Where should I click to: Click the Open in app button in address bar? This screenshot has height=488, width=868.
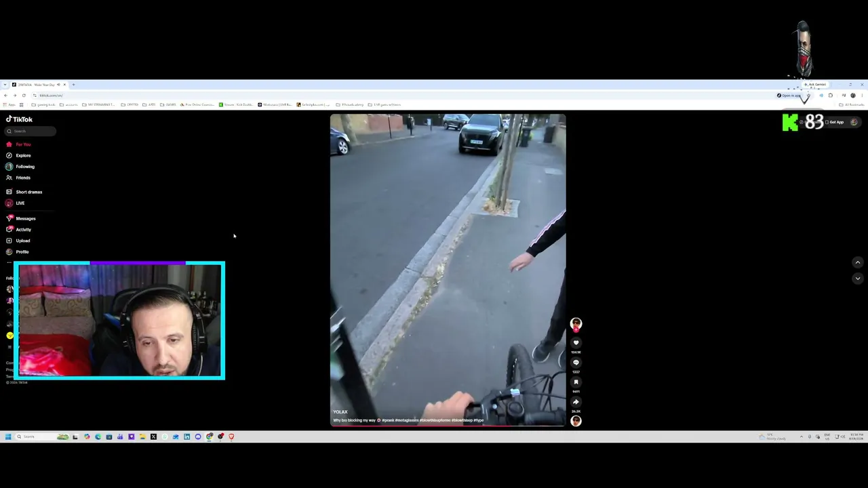pos(789,96)
